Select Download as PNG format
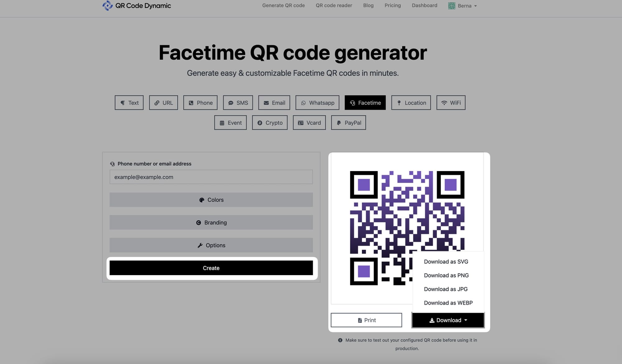The width and height of the screenshot is (622, 364). click(x=446, y=275)
